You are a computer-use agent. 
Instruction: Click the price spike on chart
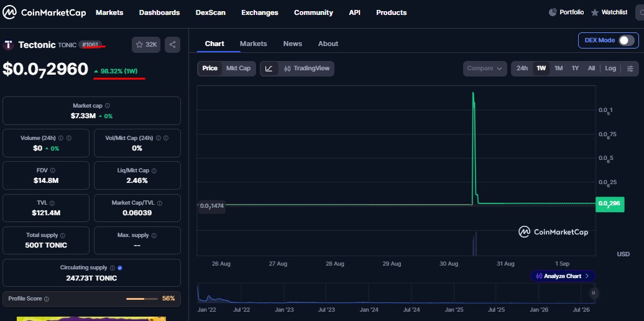click(x=474, y=148)
